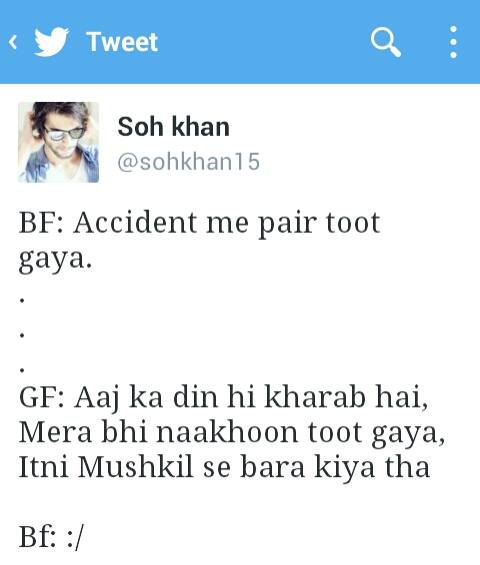Image resolution: width=480 pixels, height=565 pixels.
Task: Tap the Tweet header title
Action: (x=123, y=42)
